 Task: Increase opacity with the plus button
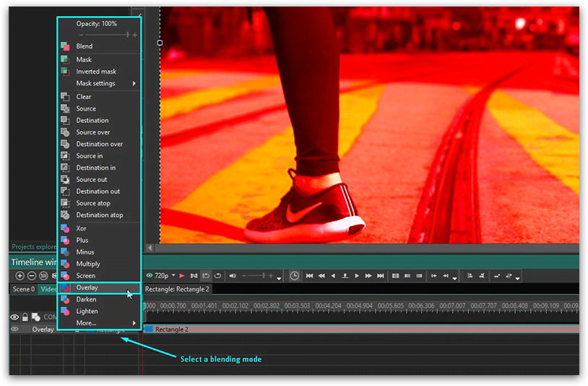[135, 35]
